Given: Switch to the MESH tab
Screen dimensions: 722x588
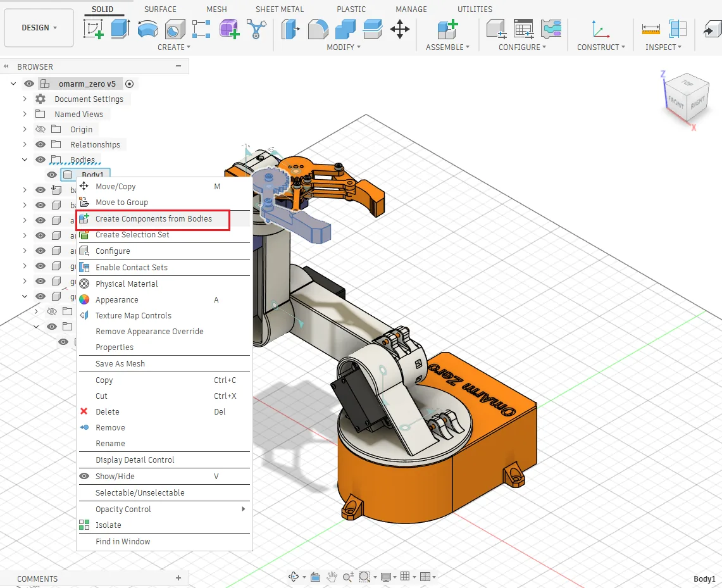Looking at the screenshot, I should (216, 9).
